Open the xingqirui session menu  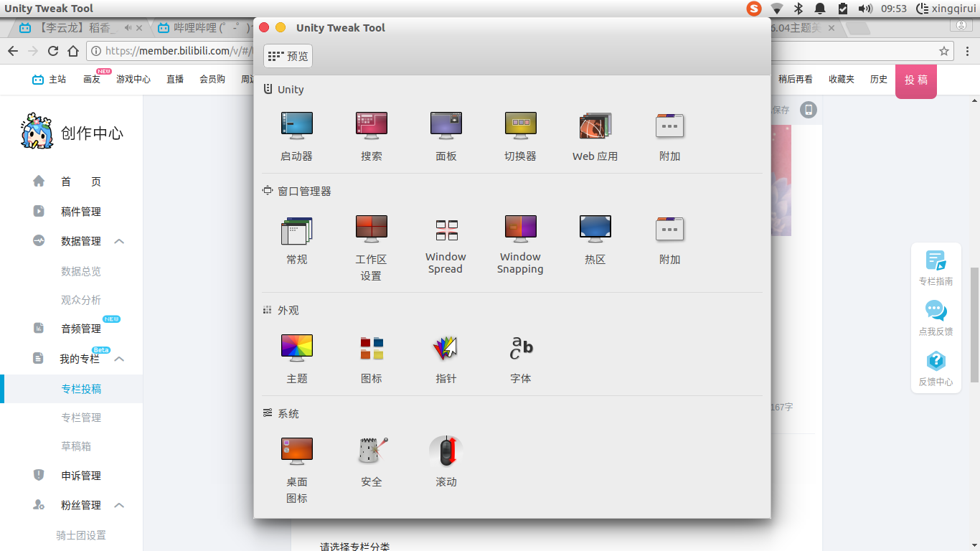pyautogui.click(x=946, y=9)
